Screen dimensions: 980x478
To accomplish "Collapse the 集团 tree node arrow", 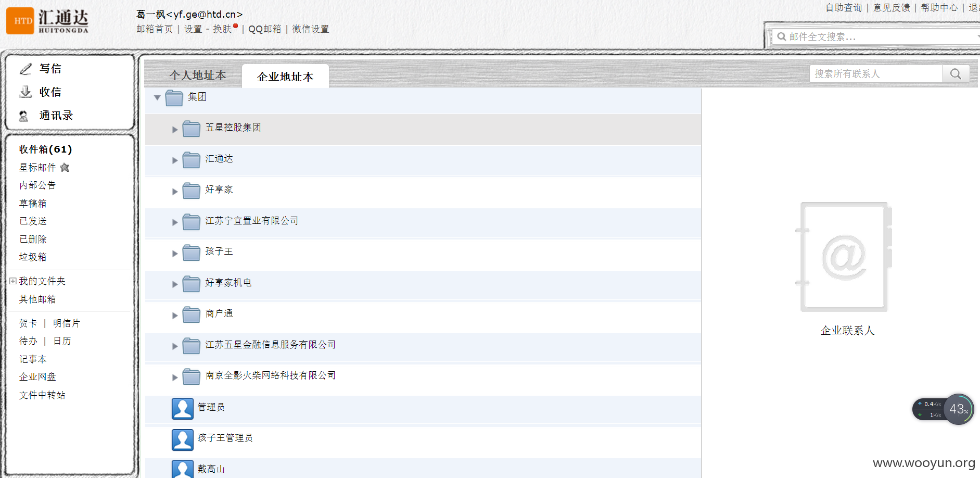I will [x=157, y=97].
